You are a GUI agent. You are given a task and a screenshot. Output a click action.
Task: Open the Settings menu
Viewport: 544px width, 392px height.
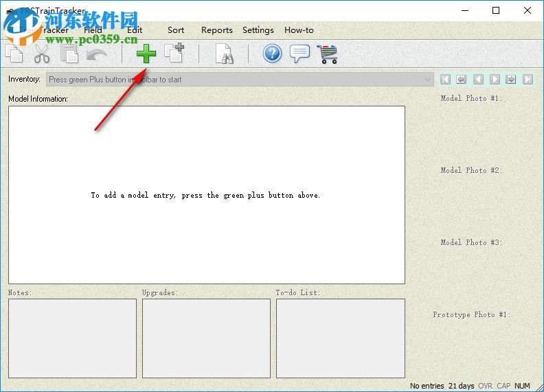pyautogui.click(x=258, y=30)
